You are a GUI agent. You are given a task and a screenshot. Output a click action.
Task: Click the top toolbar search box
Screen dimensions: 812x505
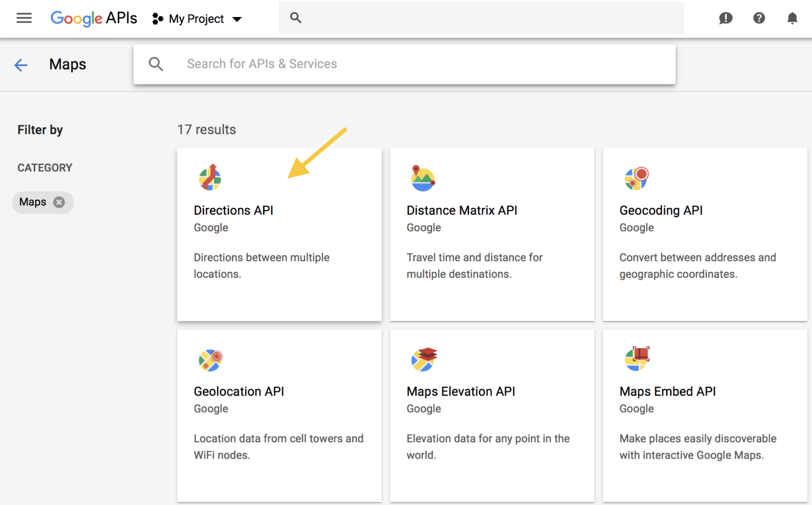click(x=481, y=17)
